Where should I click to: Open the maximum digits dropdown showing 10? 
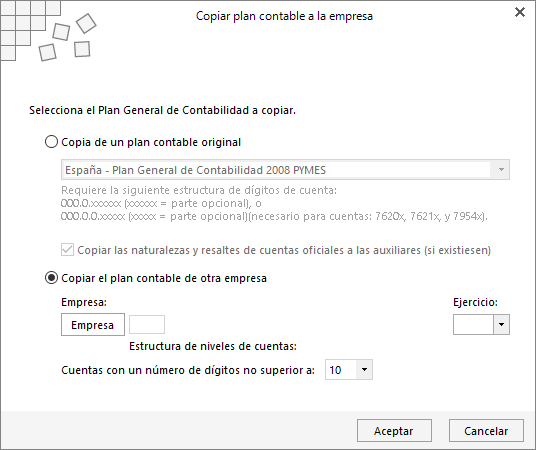click(349, 369)
